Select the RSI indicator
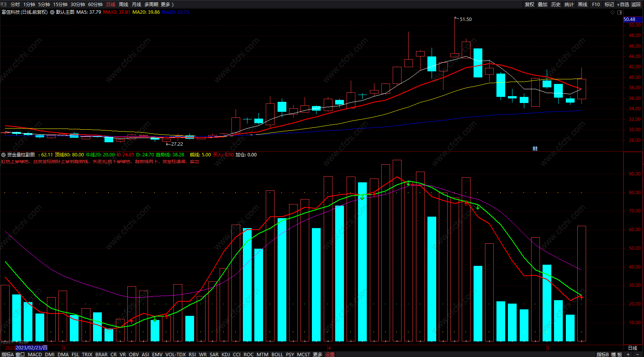This screenshot has height=357, width=644. (192, 354)
